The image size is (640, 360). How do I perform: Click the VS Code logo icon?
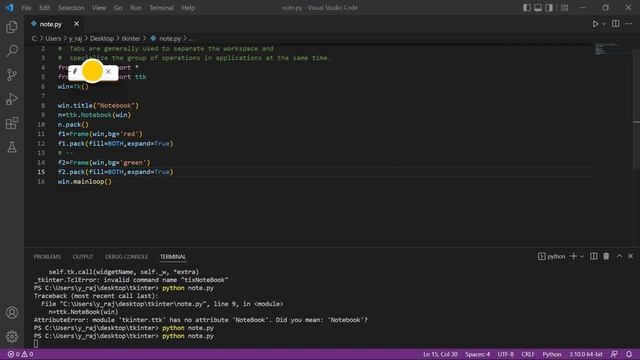click(9, 8)
